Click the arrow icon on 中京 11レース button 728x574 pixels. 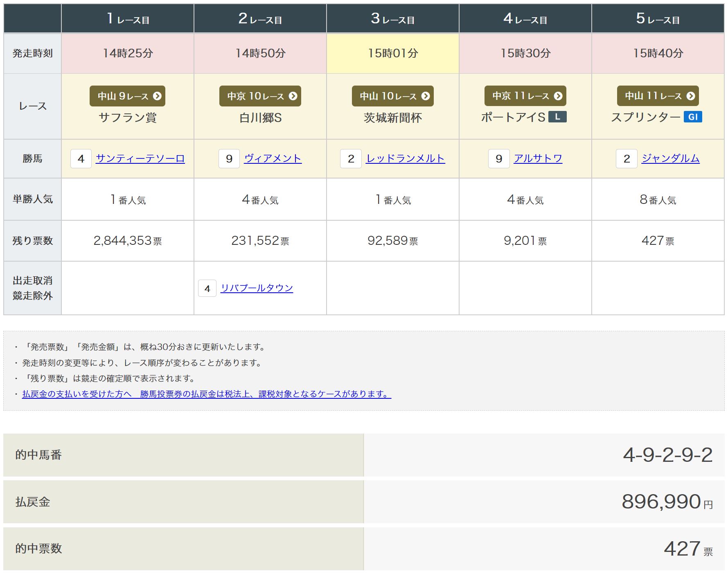[x=558, y=96]
